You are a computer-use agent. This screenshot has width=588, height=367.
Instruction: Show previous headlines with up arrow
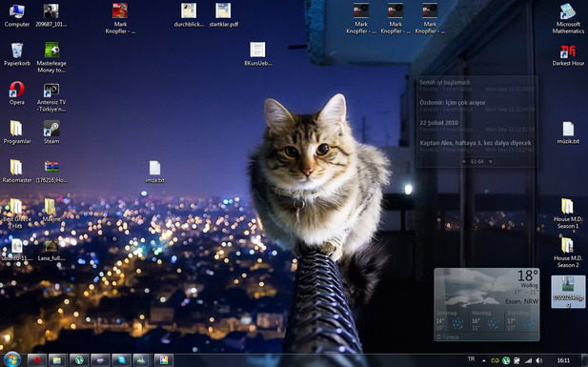(x=464, y=161)
